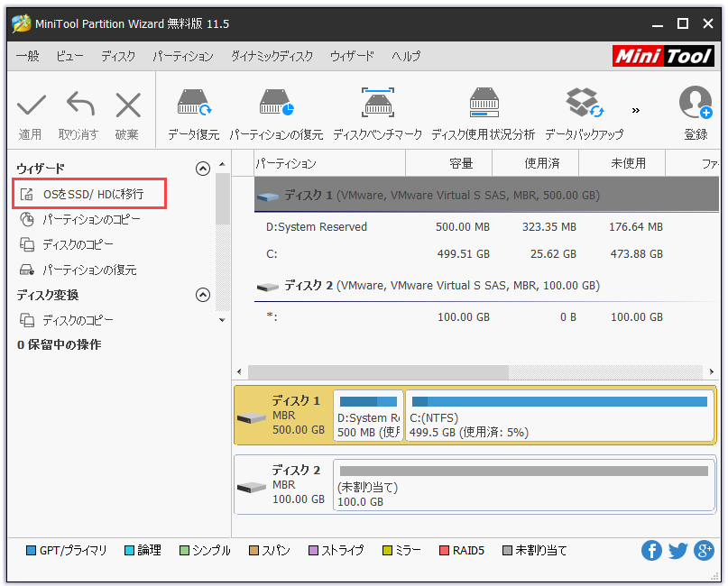Open the ダイナミックディスク menu

pos(272,56)
